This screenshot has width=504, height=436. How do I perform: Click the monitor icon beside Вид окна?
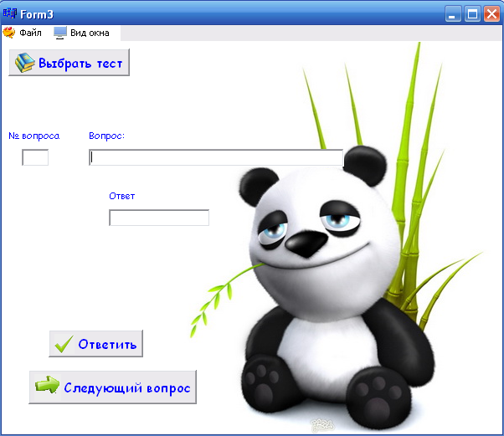click(x=60, y=33)
